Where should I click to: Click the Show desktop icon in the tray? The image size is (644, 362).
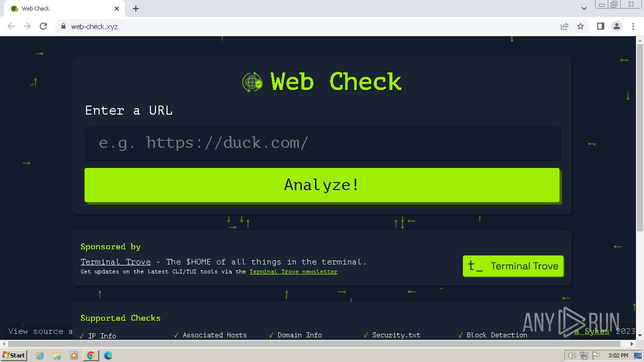638,355
